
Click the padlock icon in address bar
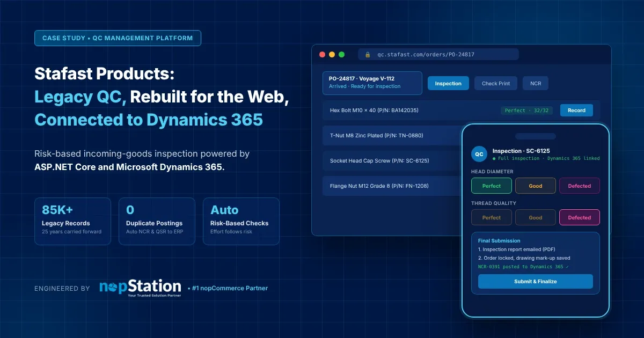[x=368, y=54]
